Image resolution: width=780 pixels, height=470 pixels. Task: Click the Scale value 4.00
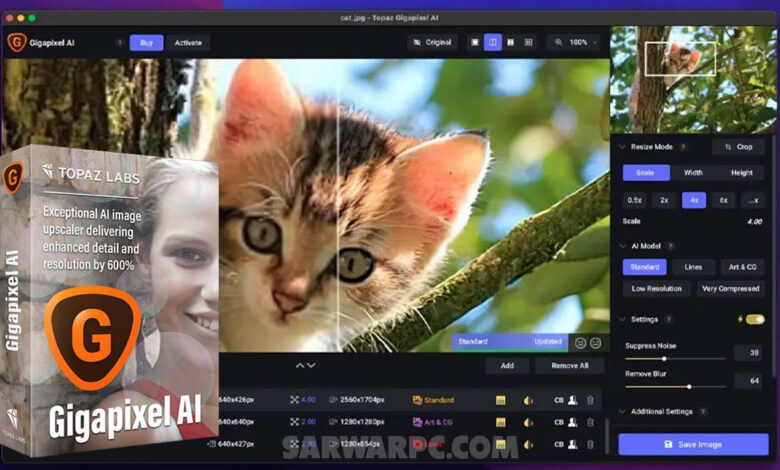(754, 221)
